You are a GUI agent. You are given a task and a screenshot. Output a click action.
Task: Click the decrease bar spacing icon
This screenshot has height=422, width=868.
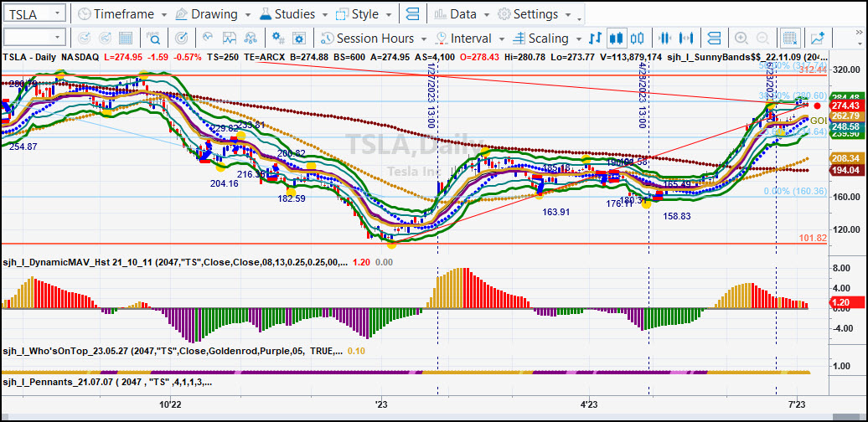665,39
